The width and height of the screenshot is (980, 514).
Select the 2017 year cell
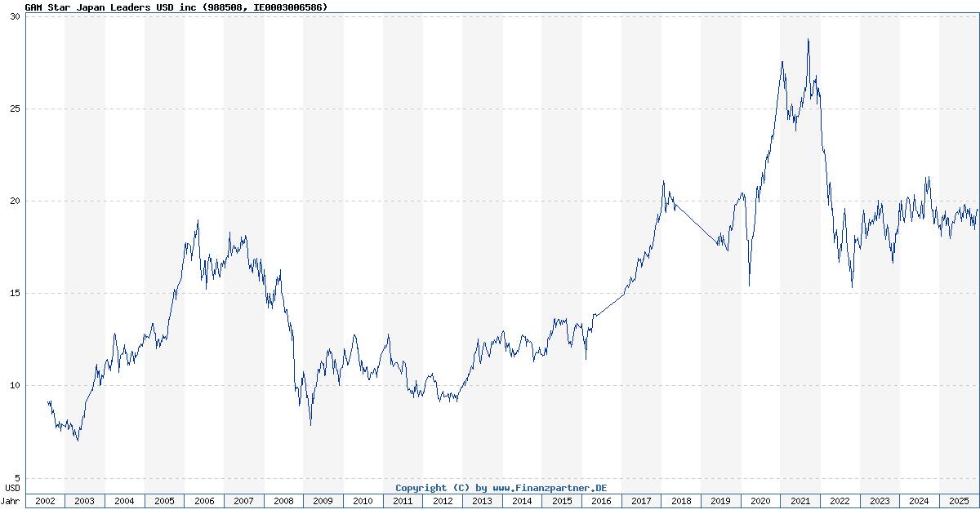coord(641,501)
